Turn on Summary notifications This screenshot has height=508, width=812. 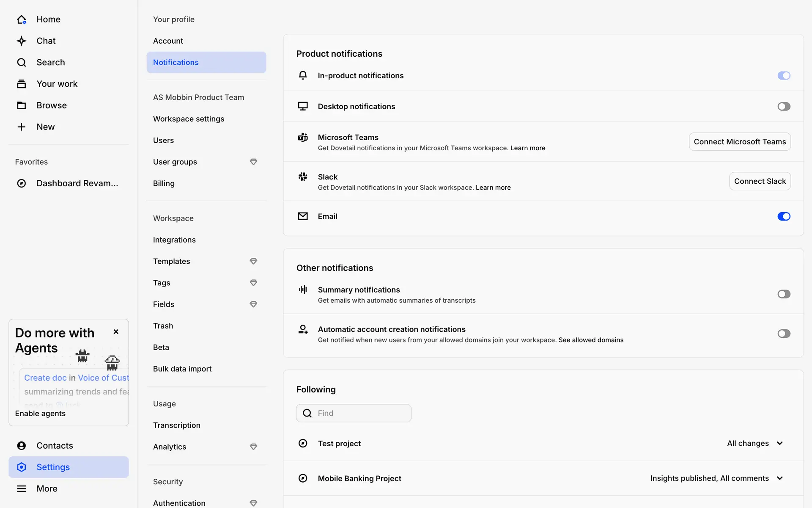(784, 294)
